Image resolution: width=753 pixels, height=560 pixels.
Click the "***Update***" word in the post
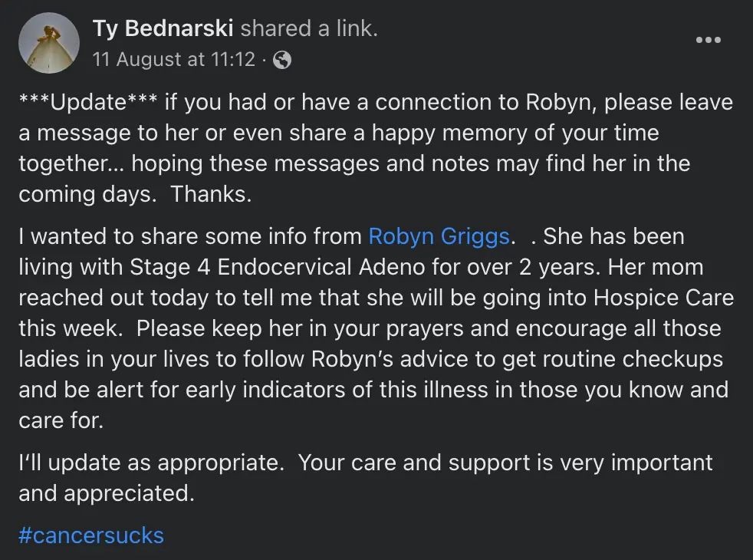[88, 102]
